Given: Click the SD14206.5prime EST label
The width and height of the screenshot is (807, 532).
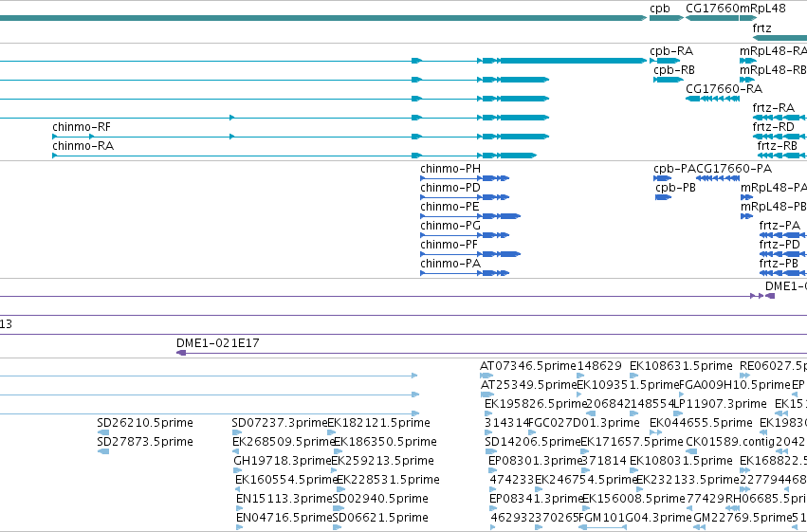Looking at the screenshot, I should coord(533,442).
